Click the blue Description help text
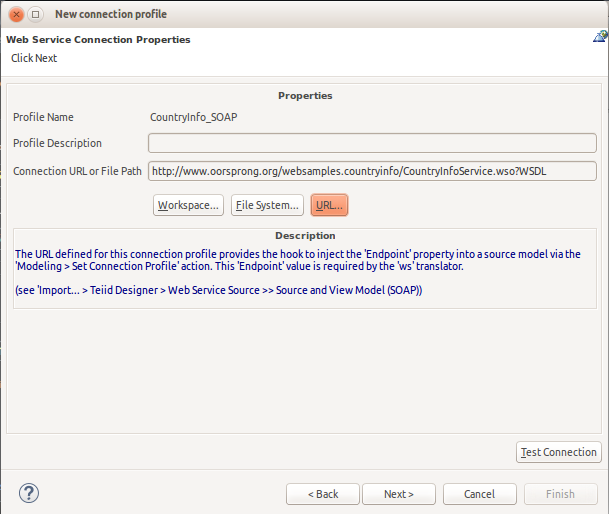Screen dimensions: 609x514 [298, 261]
